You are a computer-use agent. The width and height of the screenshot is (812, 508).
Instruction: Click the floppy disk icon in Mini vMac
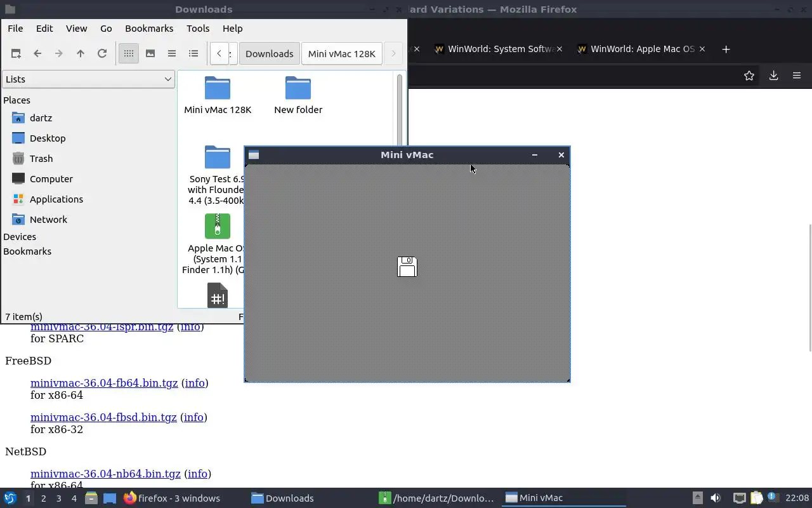[x=407, y=267]
